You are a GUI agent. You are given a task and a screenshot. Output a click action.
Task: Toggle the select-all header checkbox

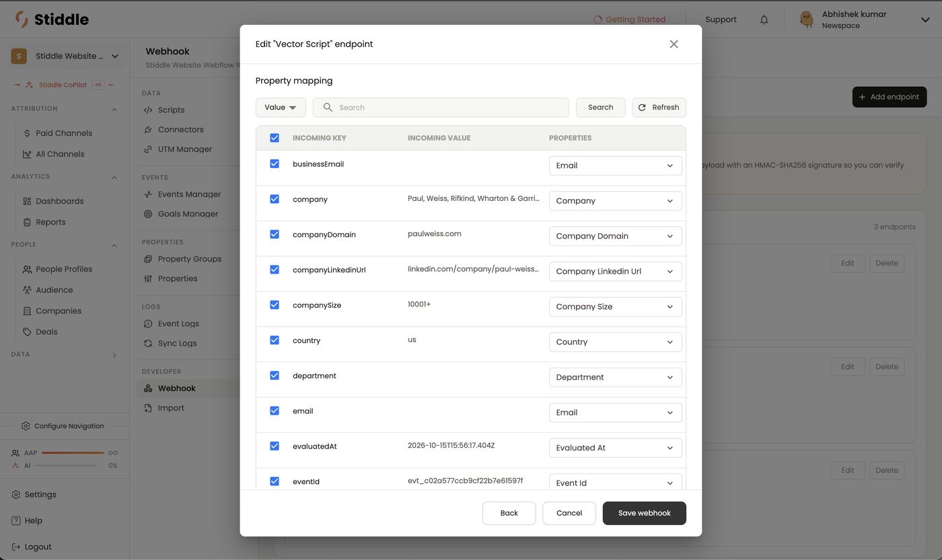coord(275,138)
